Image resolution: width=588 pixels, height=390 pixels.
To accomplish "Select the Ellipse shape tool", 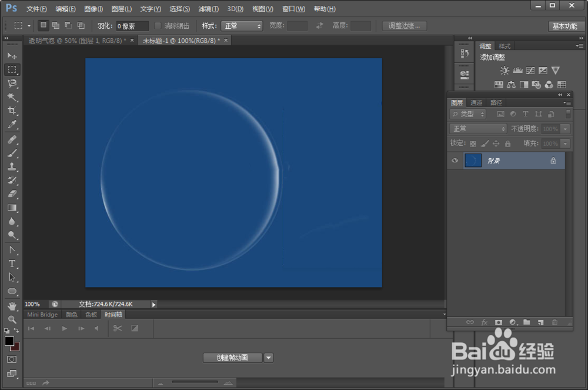I will pyautogui.click(x=12, y=291).
